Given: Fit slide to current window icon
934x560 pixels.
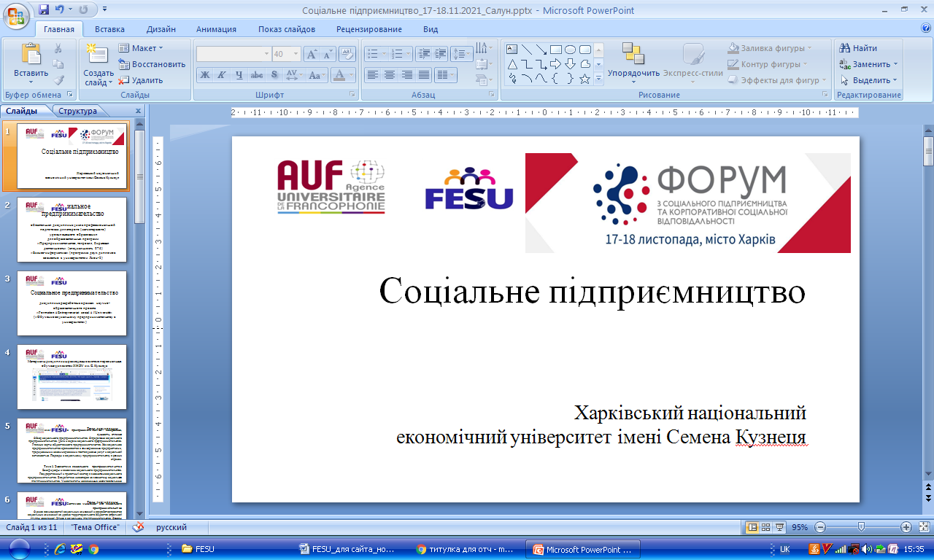Looking at the screenshot, I should (923, 526).
